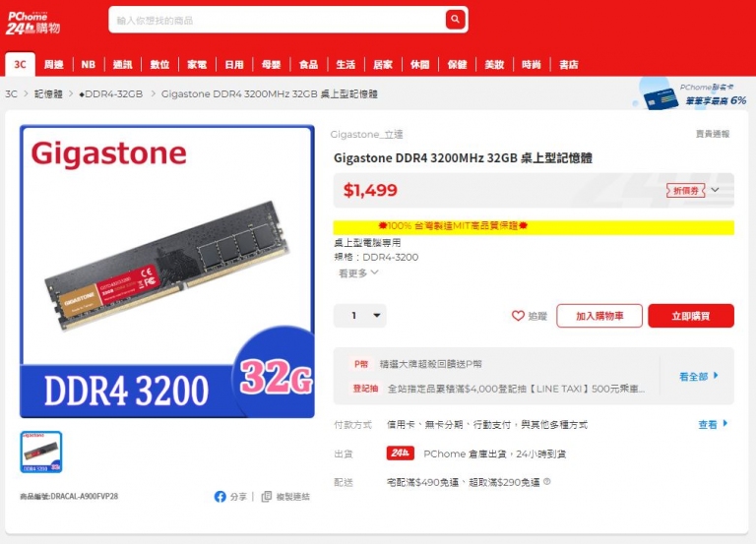Click 查看 payment methods link
This screenshot has height=544, width=756.
713,424
